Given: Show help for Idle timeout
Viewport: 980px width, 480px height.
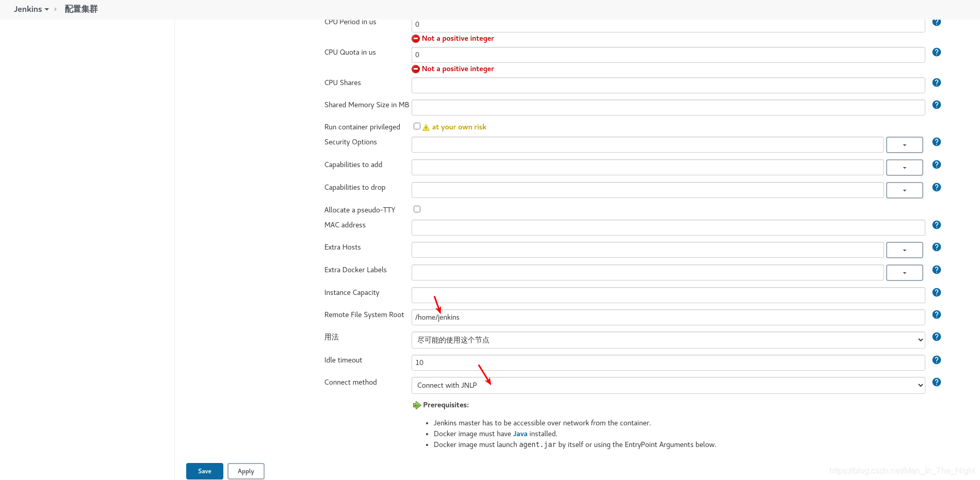Looking at the screenshot, I should (x=937, y=360).
